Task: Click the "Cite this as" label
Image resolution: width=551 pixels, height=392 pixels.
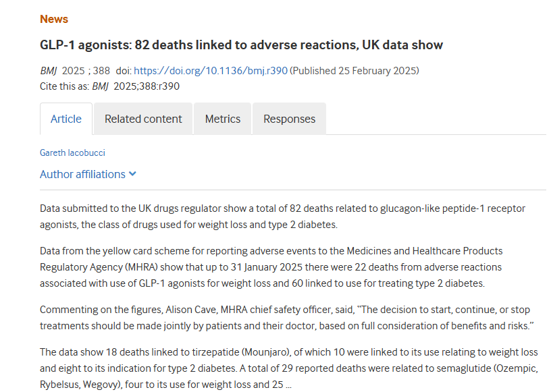Action: point(65,86)
